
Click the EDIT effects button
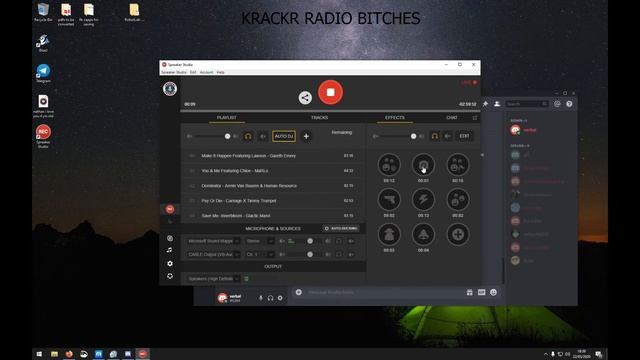click(464, 136)
